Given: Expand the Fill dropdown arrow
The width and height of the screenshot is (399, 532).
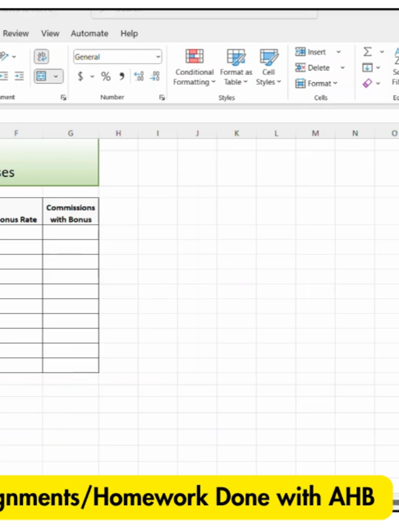Looking at the screenshot, I should pos(378,68).
